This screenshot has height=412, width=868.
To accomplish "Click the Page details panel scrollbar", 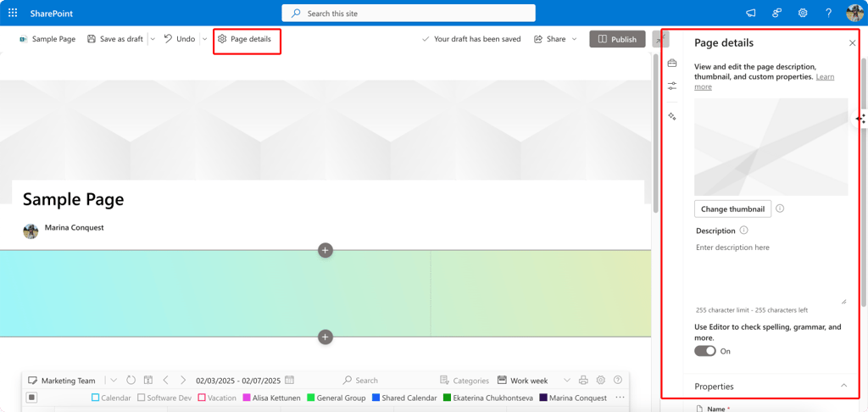I will coord(864,183).
